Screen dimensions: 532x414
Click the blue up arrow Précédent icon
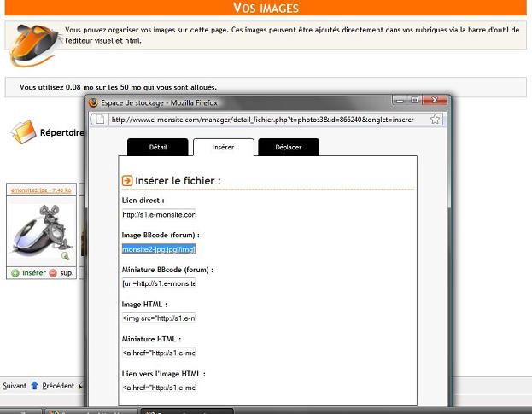pos(35,386)
